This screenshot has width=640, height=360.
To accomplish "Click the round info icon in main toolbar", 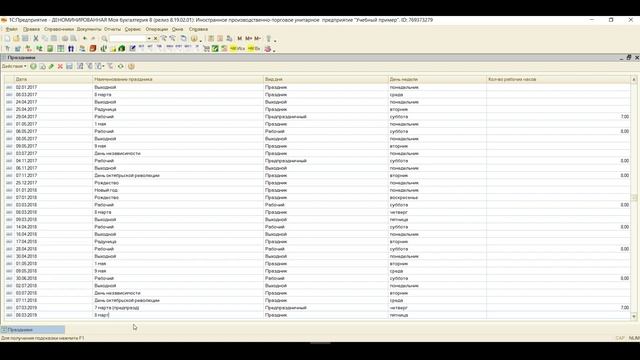I will [194, 38].
